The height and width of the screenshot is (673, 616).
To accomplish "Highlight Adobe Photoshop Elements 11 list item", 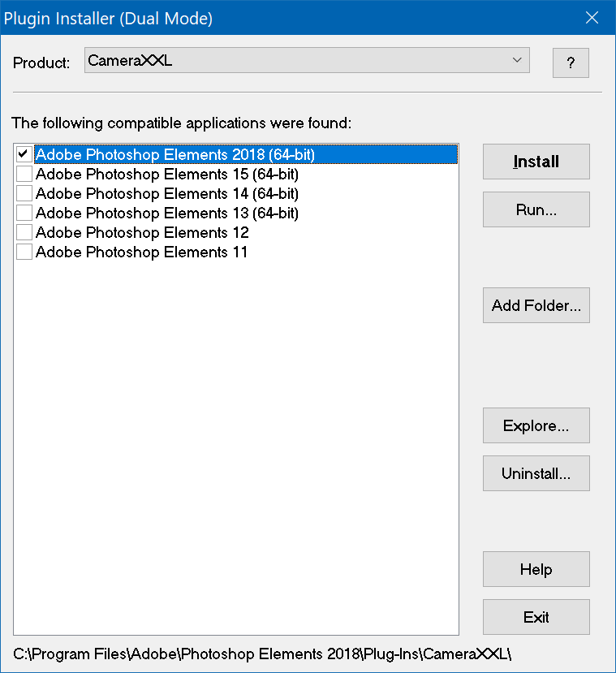I will [x=142, y=252].
